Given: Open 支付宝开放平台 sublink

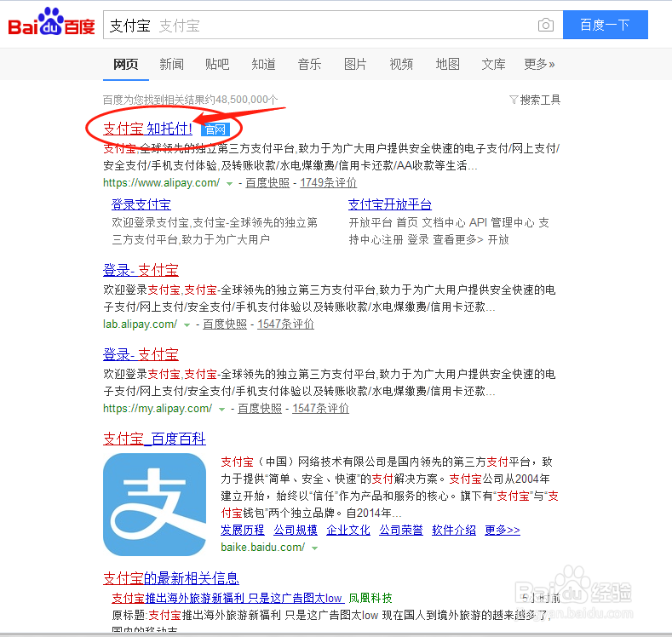Looking at the screenshot, I should point(389,204).
